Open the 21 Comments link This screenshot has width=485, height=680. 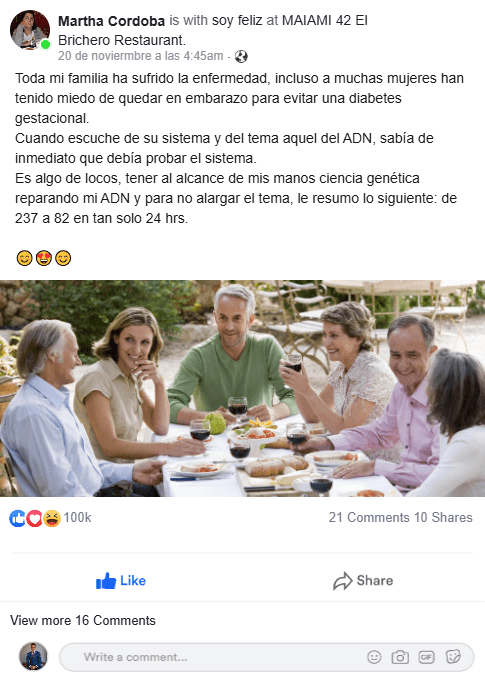pyautogui.click(x=369, y=517)
